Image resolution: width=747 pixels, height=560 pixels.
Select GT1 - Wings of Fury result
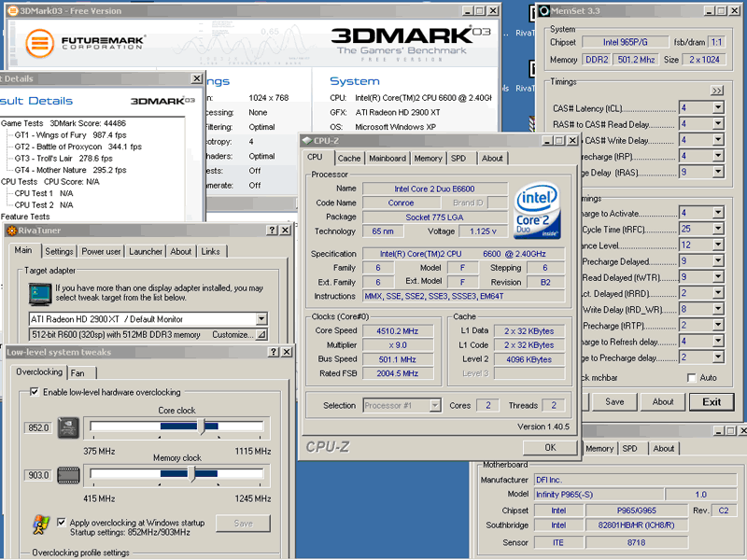coord(70,135)
